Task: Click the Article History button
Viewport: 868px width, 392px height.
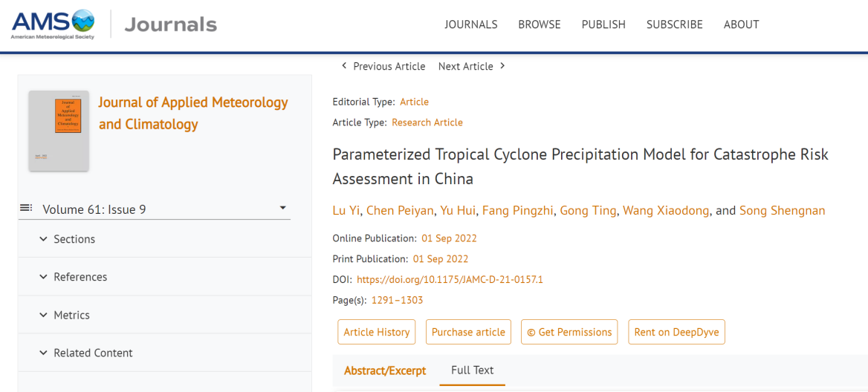Action: (x=377, y=332)
